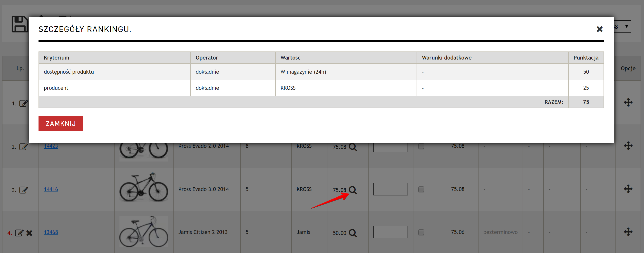Open product link 13468
Viewport: 644px width, 253px height.
click(x=51, y=232)
